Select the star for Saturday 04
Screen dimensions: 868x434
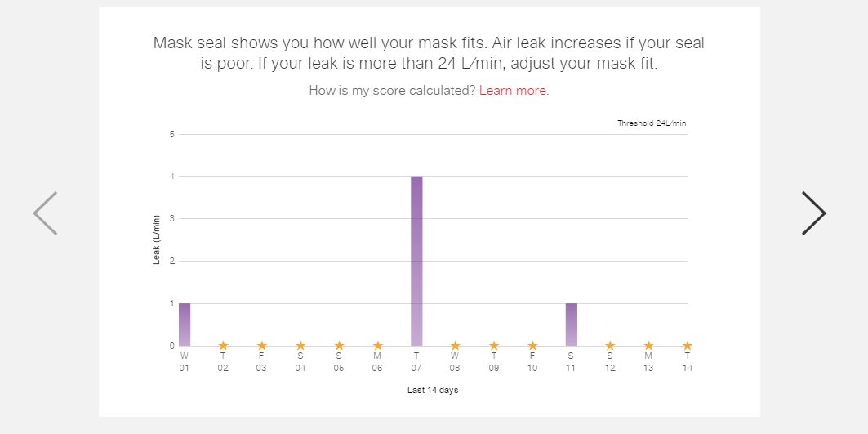click(300, 346)
